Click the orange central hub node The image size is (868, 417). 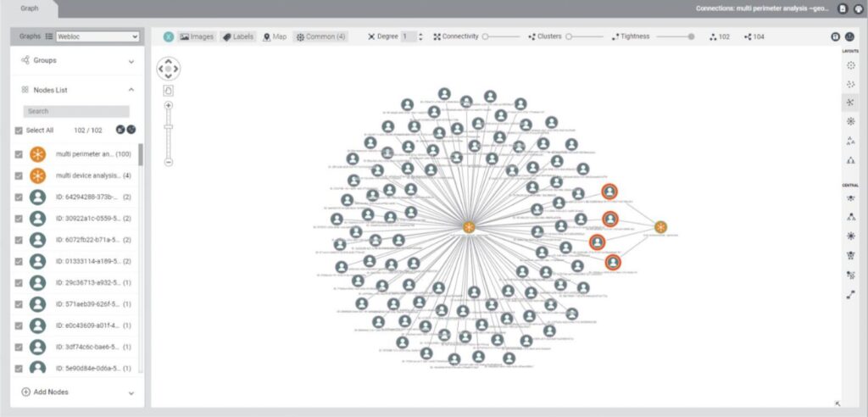469,227
